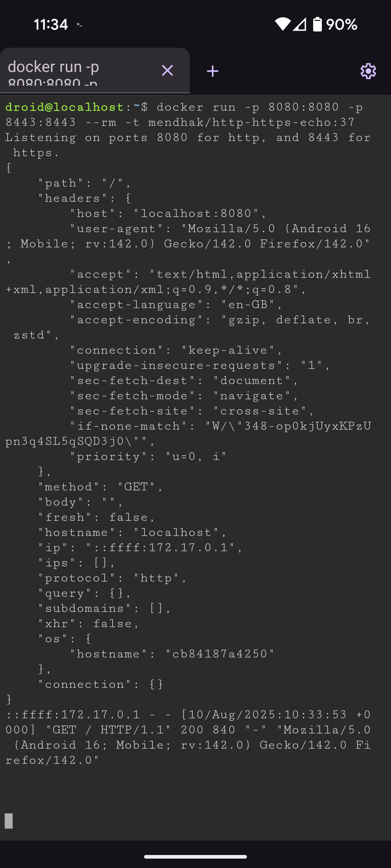Click the "method": "GET" line
This screenshot has height=868, width=391.
pyautogui.click(x=101, y=487)
